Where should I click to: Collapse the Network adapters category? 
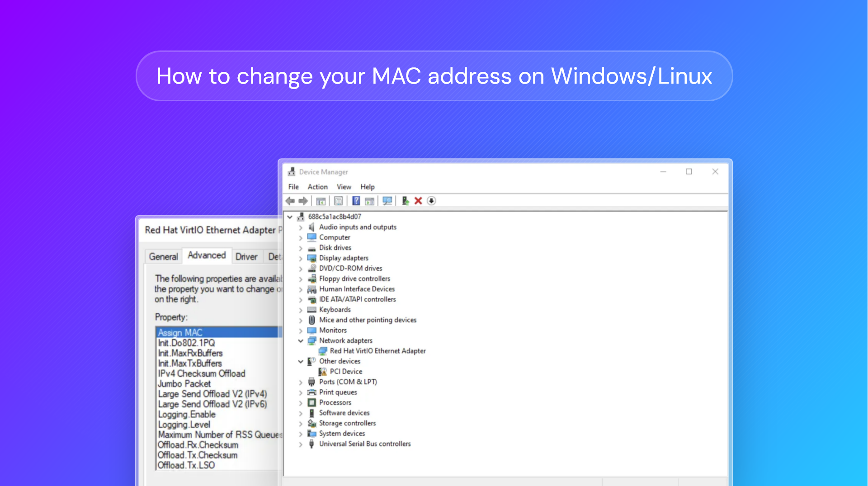[x=301, y=341]
